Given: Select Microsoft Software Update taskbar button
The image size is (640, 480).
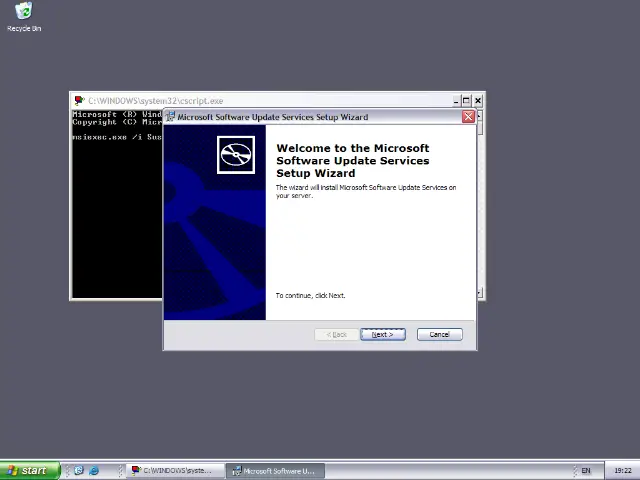Looking at the screenshot, I should pos(276,471).
